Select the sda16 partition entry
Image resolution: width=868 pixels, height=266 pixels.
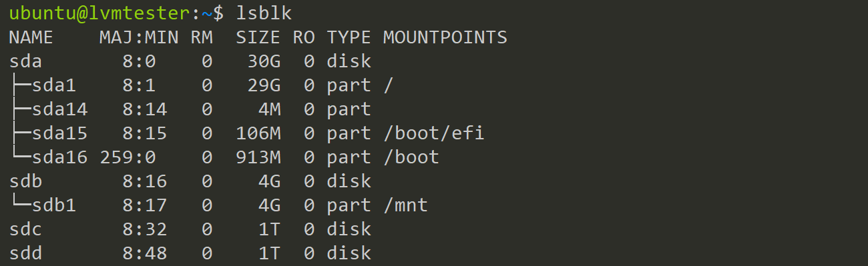(x=59, y=158)
